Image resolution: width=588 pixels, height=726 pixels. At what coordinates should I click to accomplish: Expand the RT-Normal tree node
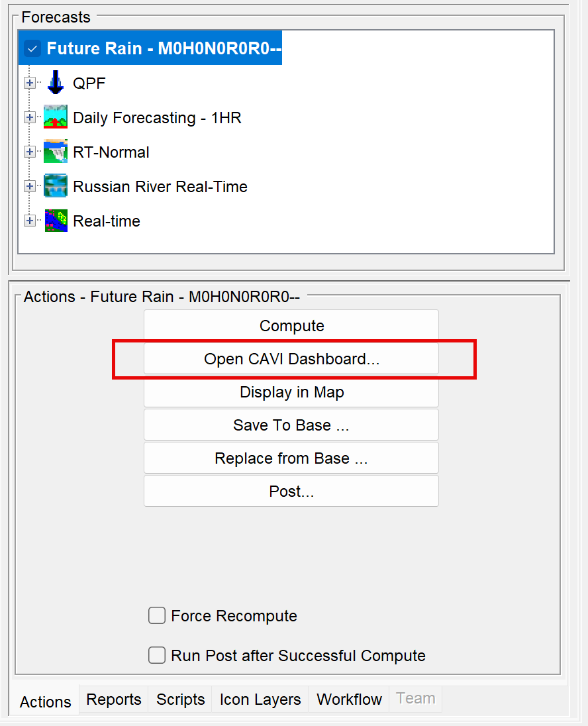[30, 152]
